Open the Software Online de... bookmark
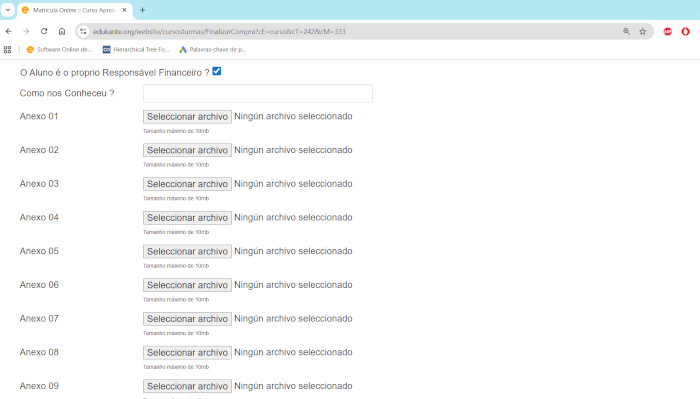This screenshot has height=399, width=700. pyautogui.click(x=59, y=50)
